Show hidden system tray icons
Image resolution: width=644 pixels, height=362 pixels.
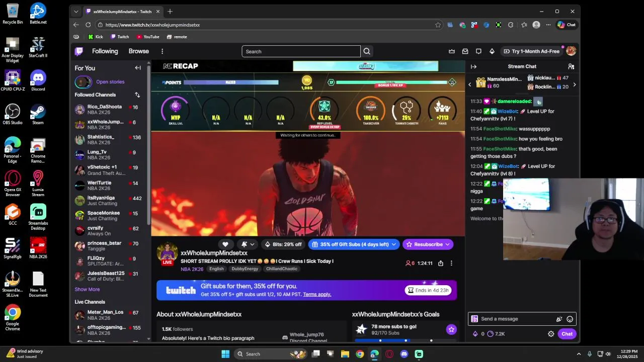(579, 354)
